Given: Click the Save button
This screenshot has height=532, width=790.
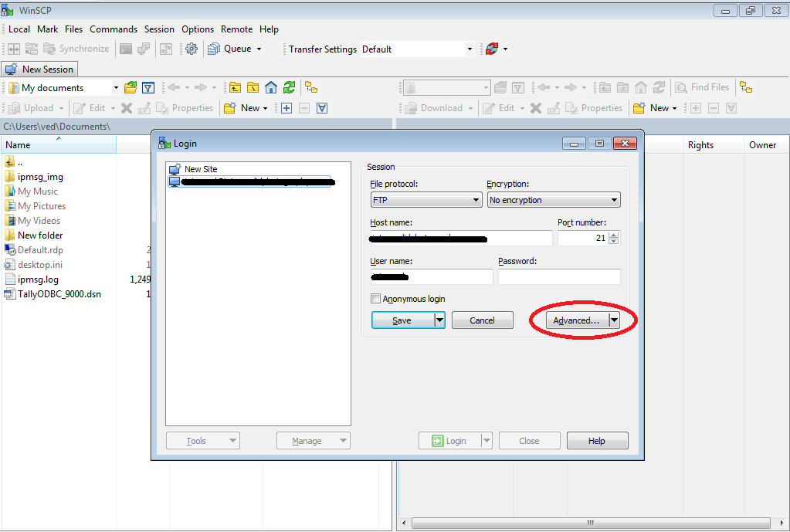Looking at the screenshot, I should point(402,320).
